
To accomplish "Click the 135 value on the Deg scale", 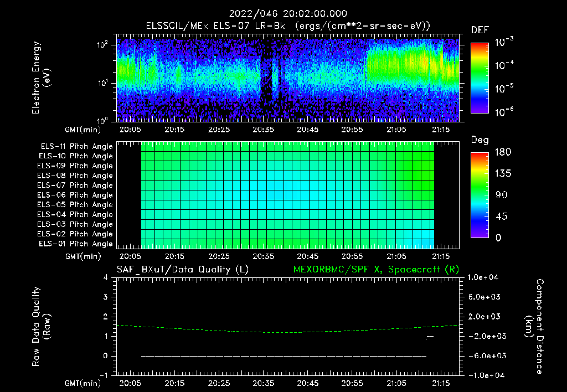I will 503,174.
